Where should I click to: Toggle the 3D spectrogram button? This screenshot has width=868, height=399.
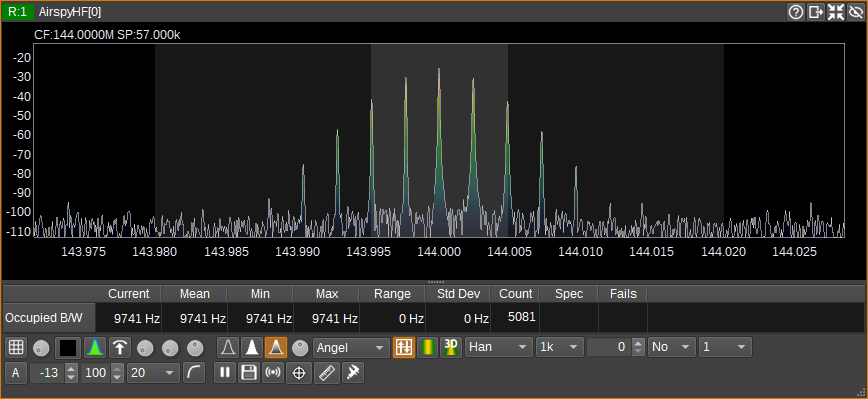[451, 347]
